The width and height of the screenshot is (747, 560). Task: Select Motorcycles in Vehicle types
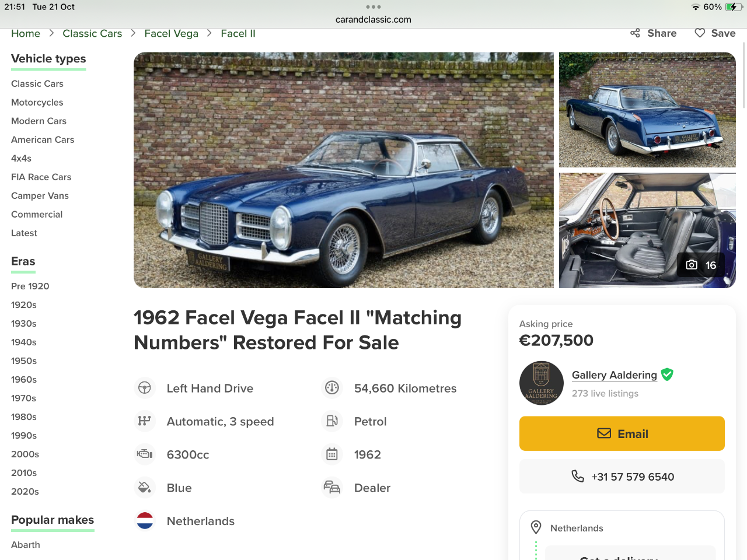tap(37, 103)
